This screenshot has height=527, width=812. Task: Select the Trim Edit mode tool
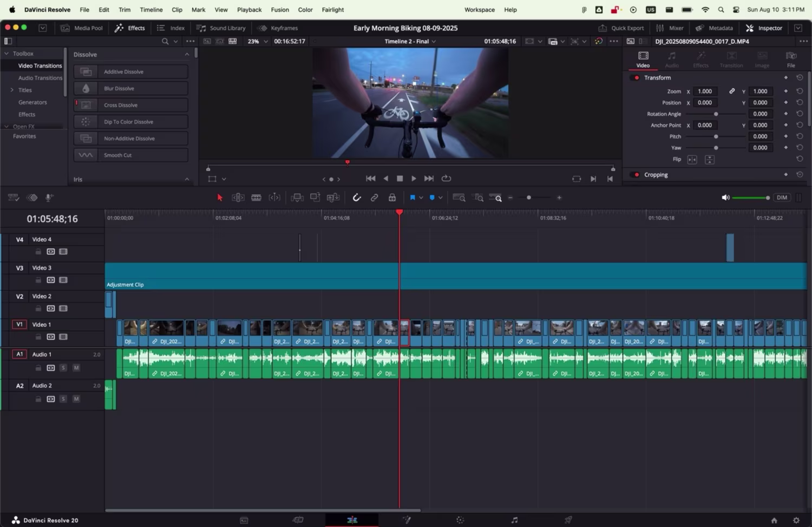[238, 197]
